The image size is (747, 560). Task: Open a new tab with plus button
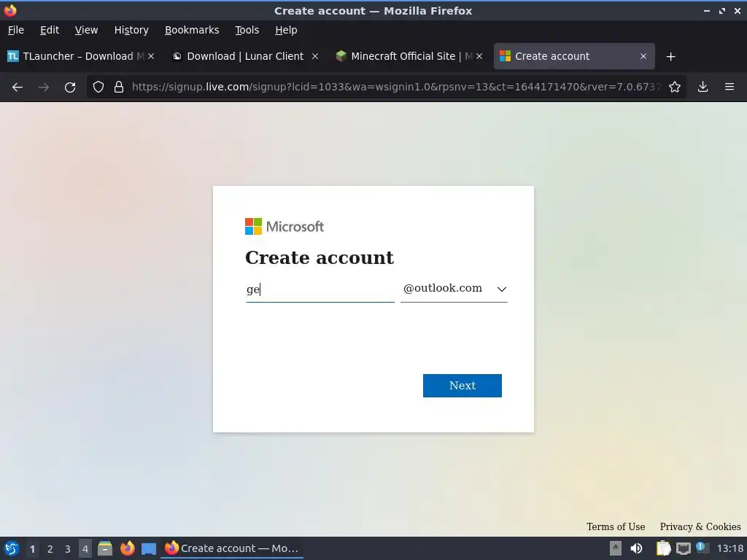[671, 57]
